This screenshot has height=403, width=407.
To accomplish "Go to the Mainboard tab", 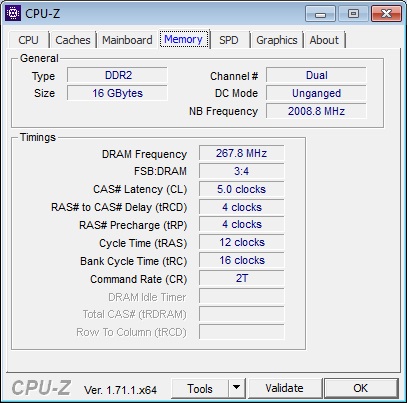I will (127, 40).
